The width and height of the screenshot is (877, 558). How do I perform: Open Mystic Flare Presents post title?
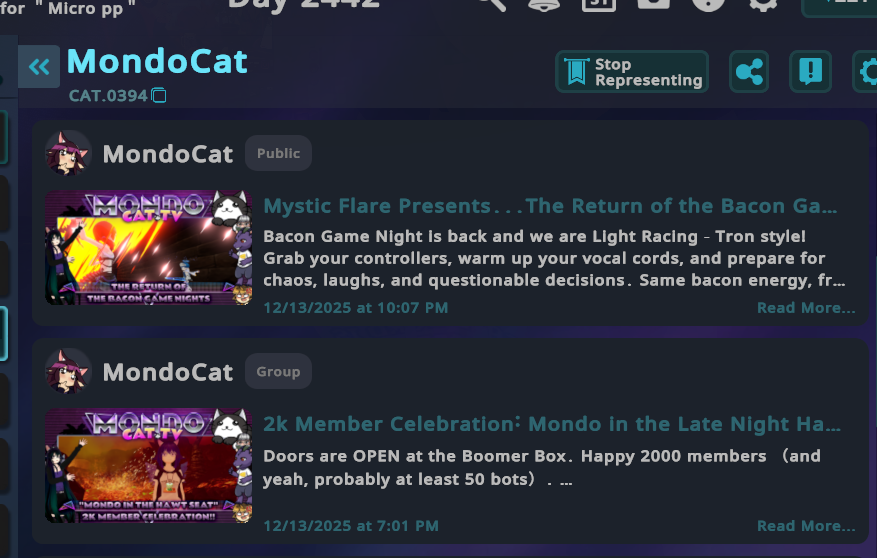point(550,206)
